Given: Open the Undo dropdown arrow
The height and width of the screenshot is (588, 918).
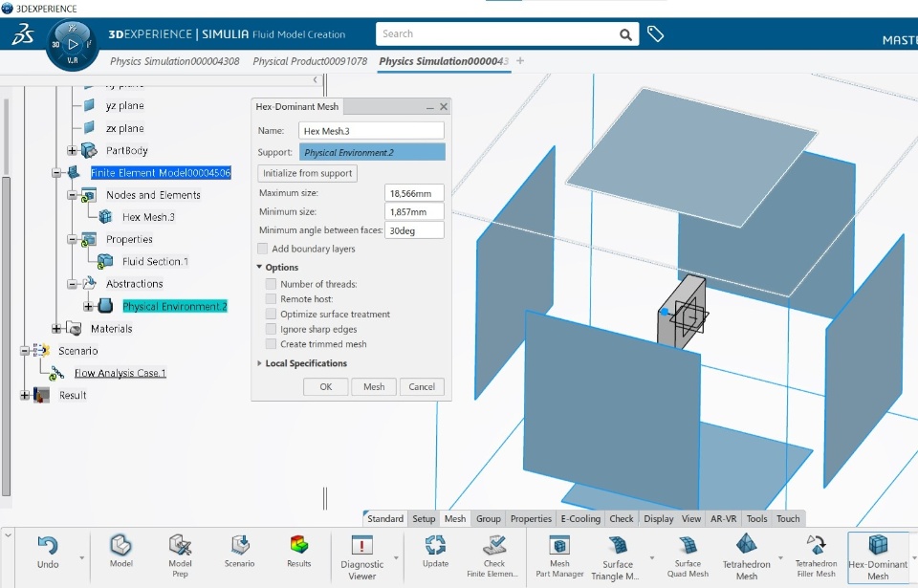Looking at the screenshot, I should click(x=81, y=557).
